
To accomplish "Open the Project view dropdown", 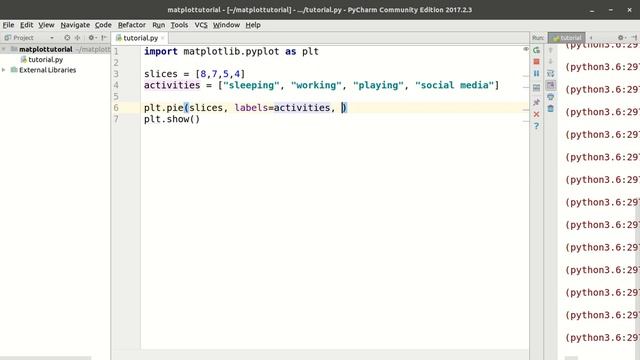I will tap(52, 38).
